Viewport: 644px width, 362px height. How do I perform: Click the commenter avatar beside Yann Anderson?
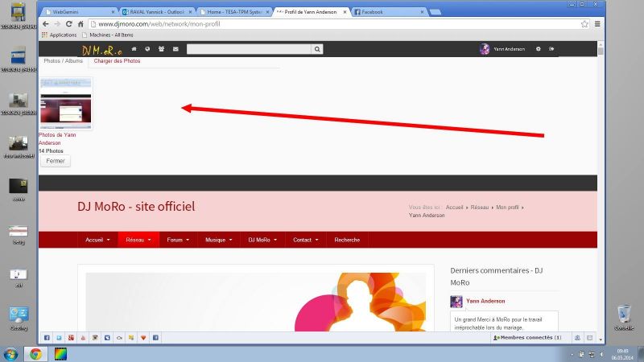click(456, 302)
